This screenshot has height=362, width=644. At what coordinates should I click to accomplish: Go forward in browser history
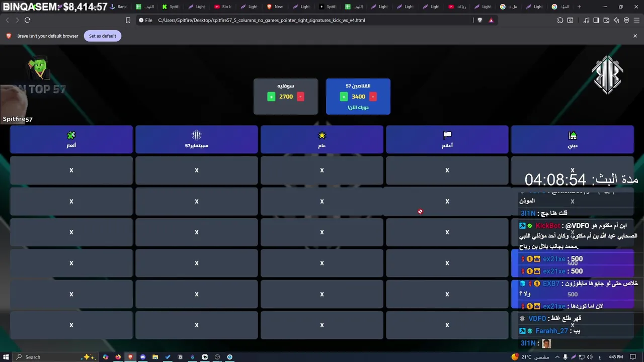[x=17, y=20]
